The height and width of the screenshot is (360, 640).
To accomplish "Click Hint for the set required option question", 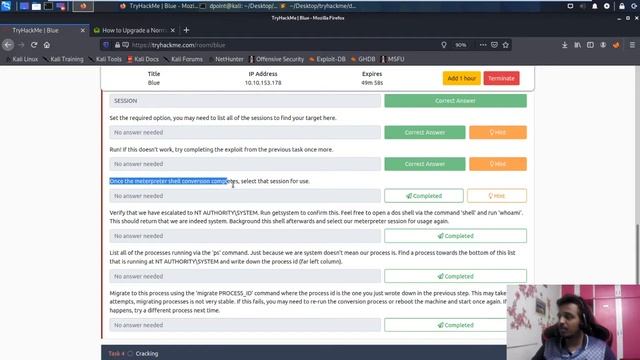I will pos(498,132).
